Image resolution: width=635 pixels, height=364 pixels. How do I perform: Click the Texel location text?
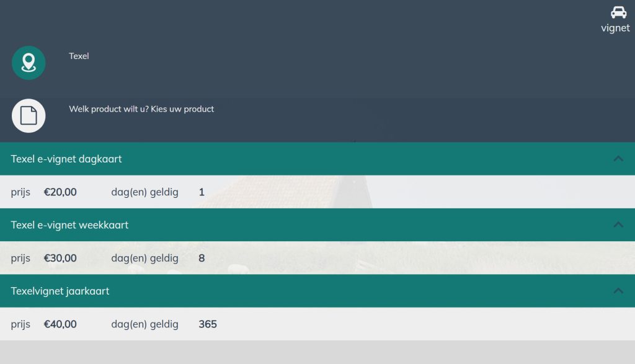click(x=79, y=56)
